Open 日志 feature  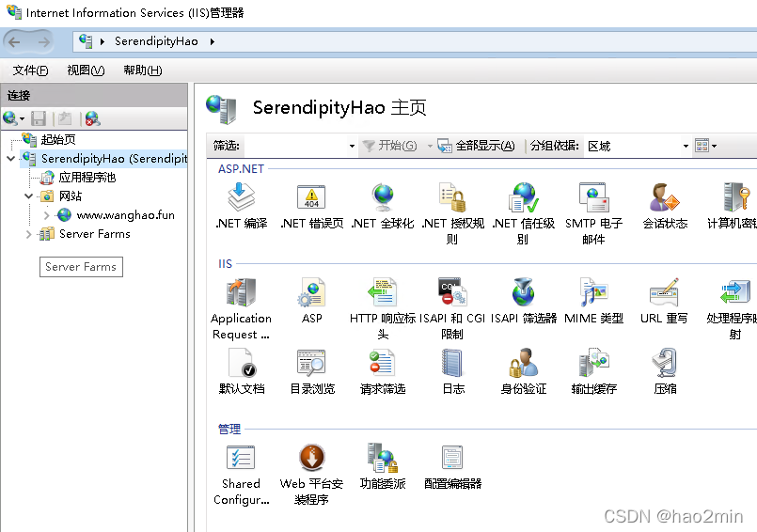[x=453, y=371]
